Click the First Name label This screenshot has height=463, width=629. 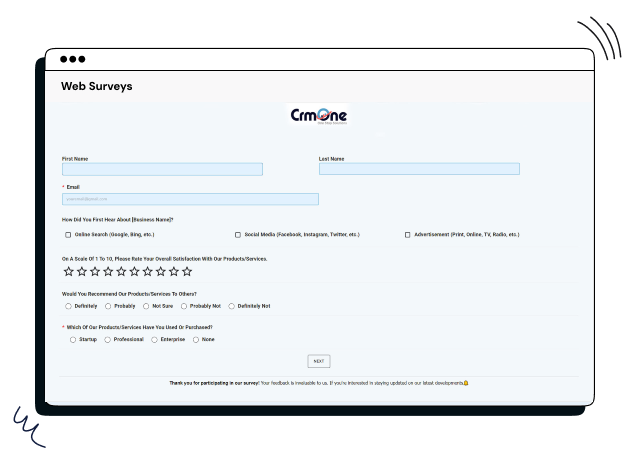(x=75, y=159)
